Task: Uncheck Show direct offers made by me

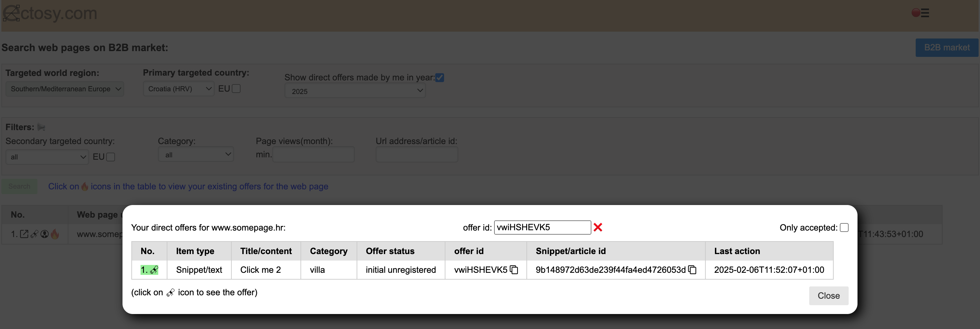Action: [440, 78]
